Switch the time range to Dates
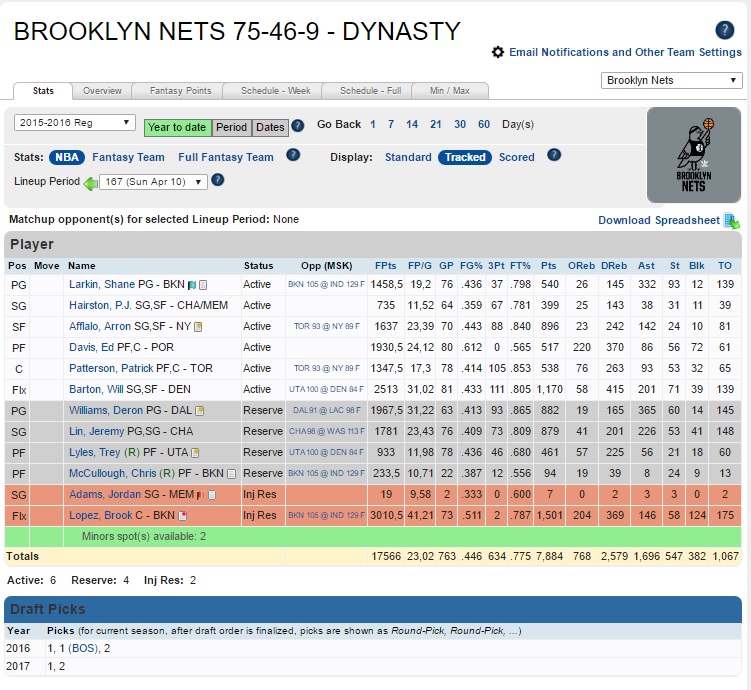 (x=270, y=127)
